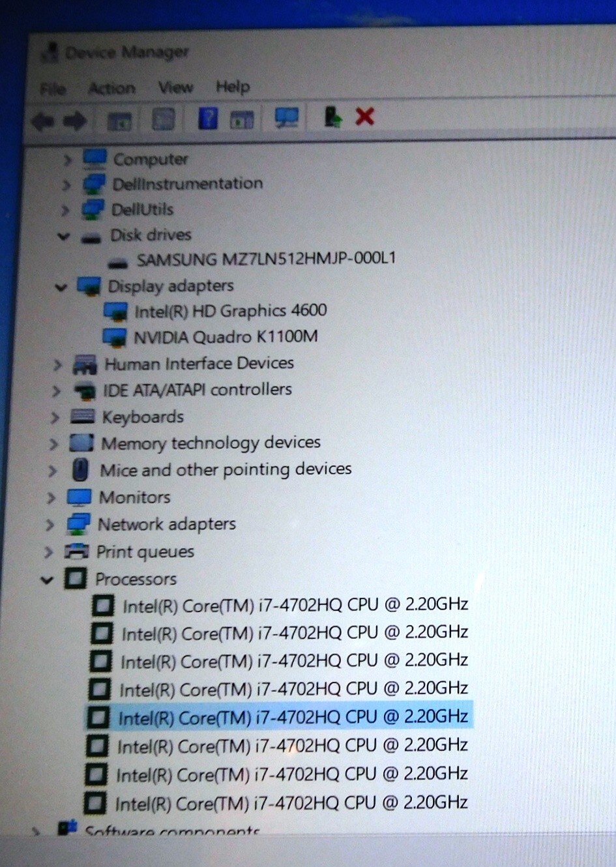Click the Keyboards category icon
The height and width of the screenshot is (867, 616).
pos(83,417)
